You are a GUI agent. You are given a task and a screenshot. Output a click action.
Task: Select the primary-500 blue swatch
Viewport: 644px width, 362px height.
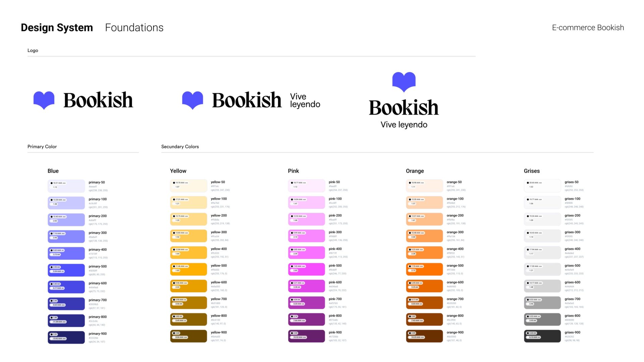(66, 270)
